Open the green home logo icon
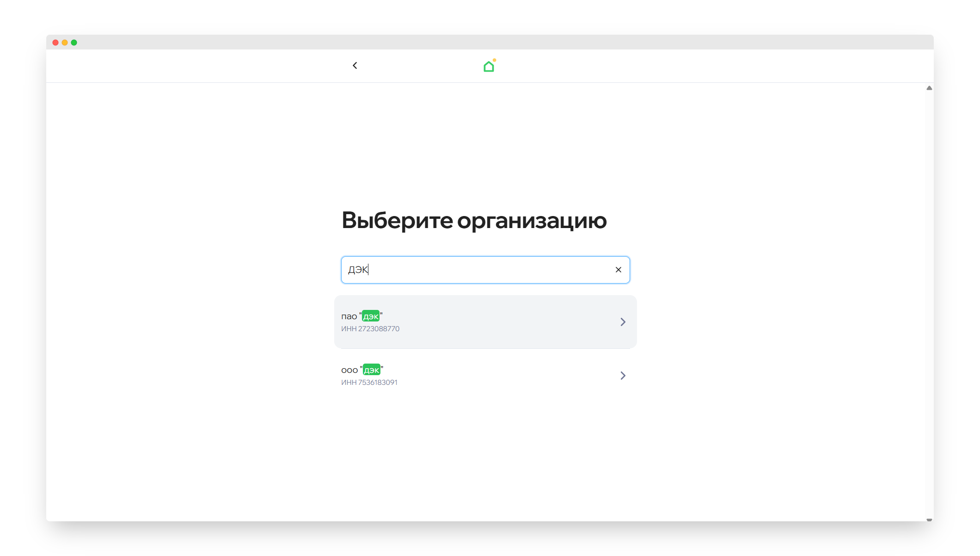This screenshot has width=980, height=556. (489, 67)
